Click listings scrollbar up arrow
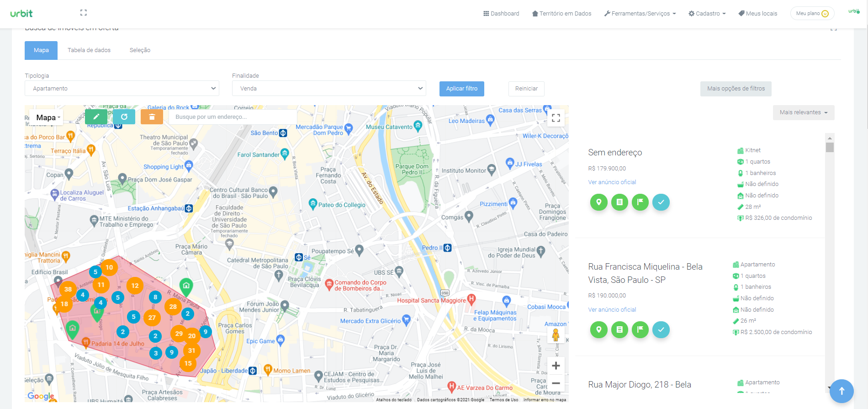 pos(830,138)
